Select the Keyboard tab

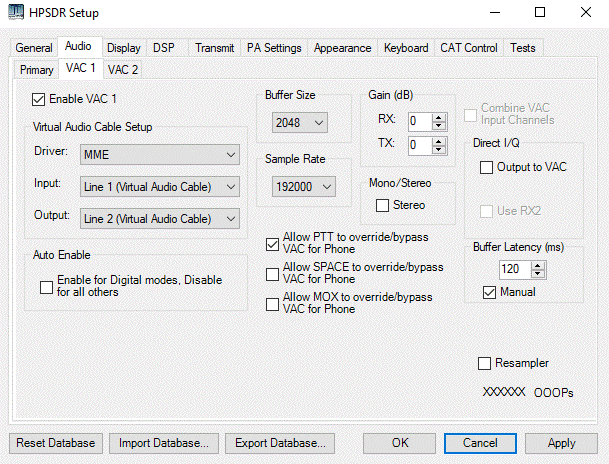coord(406,48)
